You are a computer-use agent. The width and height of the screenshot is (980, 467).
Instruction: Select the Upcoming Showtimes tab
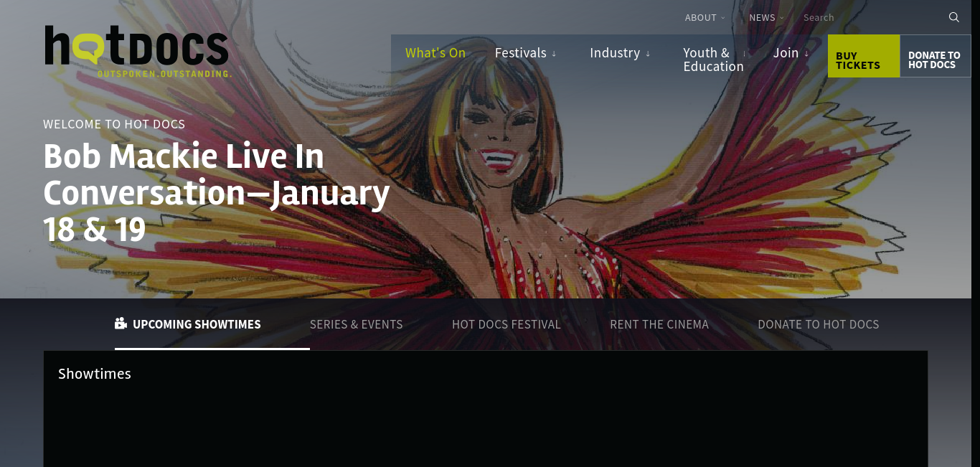click(x=197, y=324)
